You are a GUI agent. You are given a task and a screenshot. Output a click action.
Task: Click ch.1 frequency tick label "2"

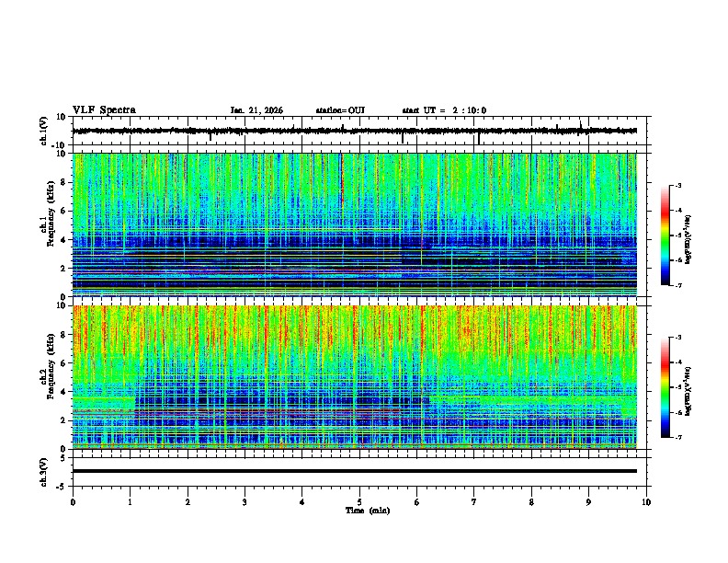click(x=64, y=268)
